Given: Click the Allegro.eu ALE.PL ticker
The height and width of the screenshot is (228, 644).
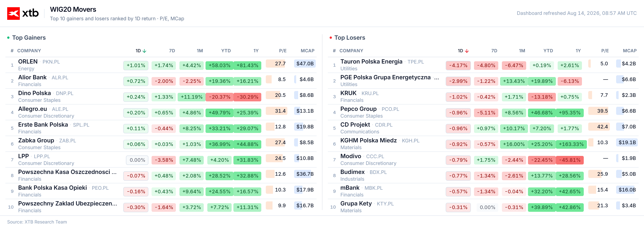Looking at the screenshot, I should tap(60, 109).
